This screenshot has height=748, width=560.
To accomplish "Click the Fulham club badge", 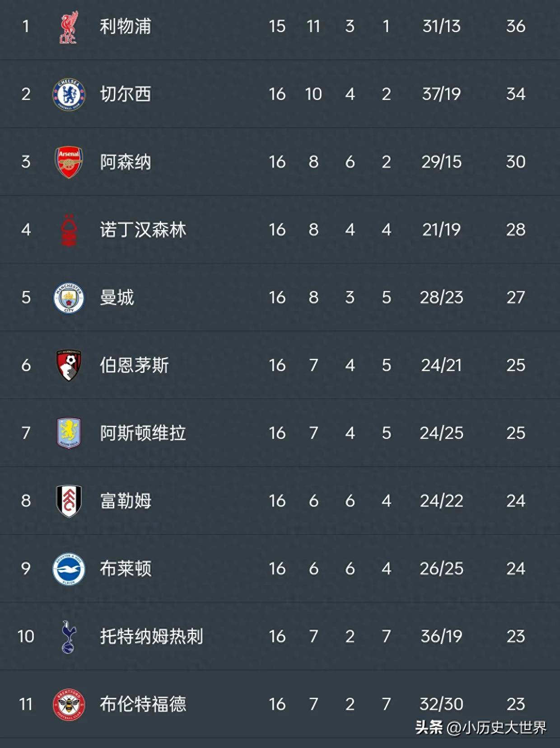I will (69, 501).
